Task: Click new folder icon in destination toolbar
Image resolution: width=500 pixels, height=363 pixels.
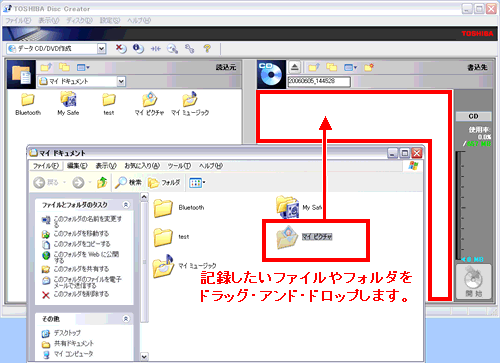Action: 369,67
